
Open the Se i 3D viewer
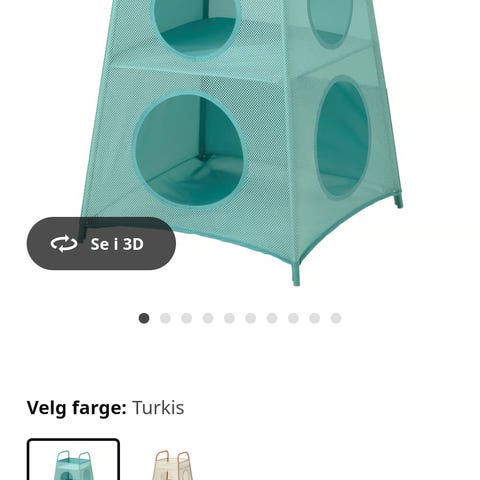pyautogui.click(x=101, y=244)
